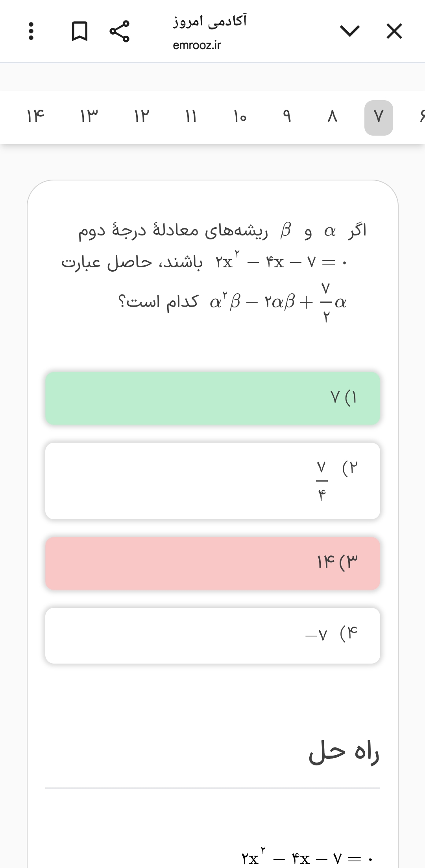The width and height of the screenshot is (425, 868).
Task: Open question ۱۲ in navigator
Action: pyautogui.click(x=141, y=117)
